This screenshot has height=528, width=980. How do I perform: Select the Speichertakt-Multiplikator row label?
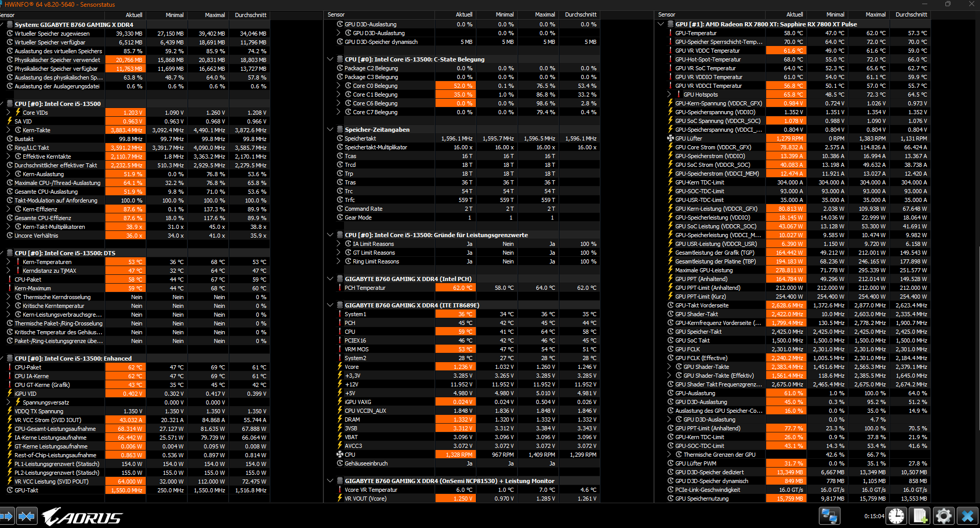pos(376,147)
